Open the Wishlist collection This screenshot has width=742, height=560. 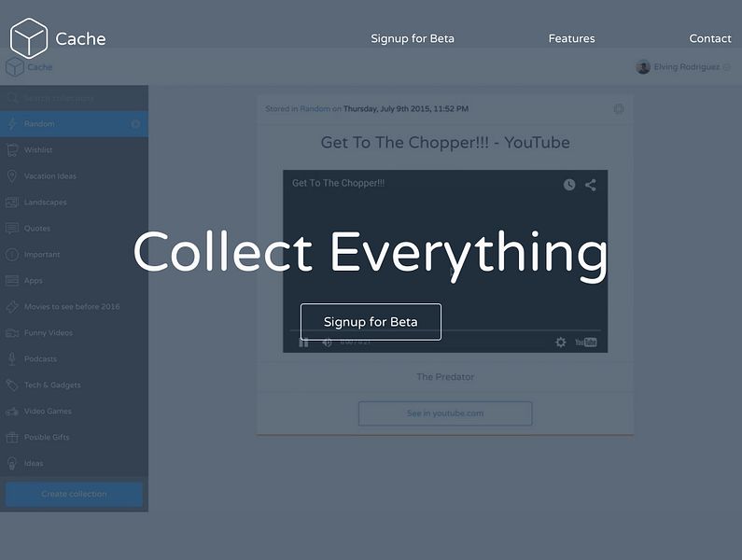coord(74,150)
